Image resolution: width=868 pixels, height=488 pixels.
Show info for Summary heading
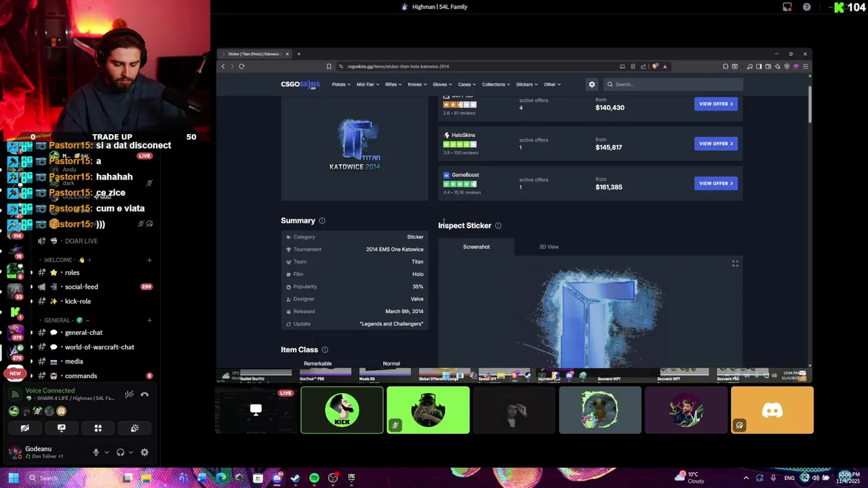pyautogui.click(x=322, y=221)
